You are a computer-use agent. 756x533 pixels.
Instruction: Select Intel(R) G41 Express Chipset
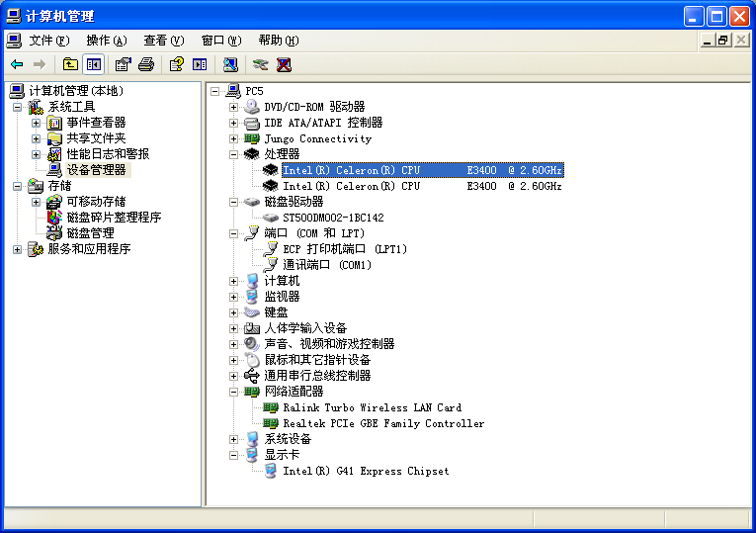pos(366,471)
